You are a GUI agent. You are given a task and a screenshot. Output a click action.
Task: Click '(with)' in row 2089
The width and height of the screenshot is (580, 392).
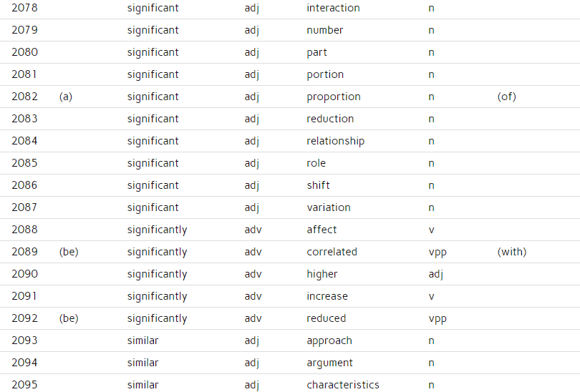(511, 252)
